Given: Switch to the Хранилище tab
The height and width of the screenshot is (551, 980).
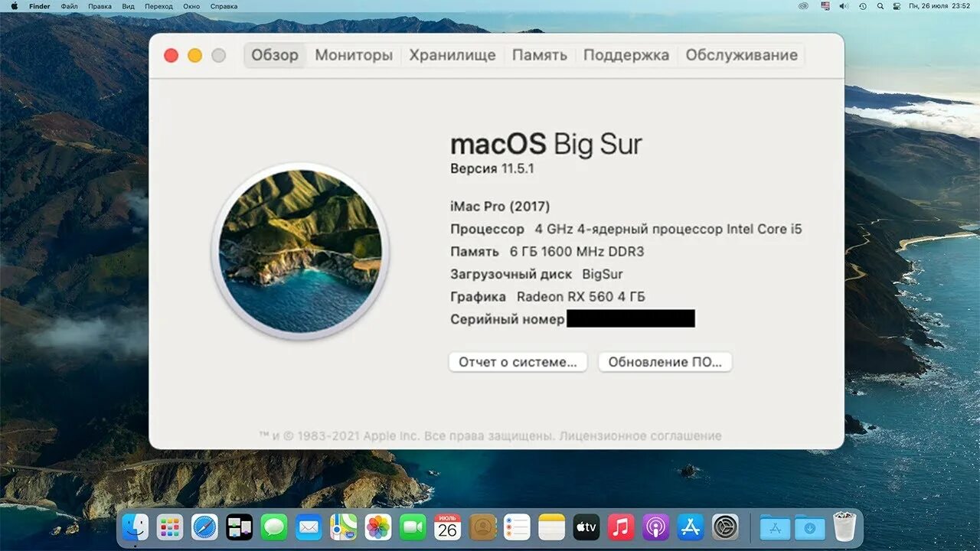Looking at the screenshot, I should pyautogui.click(x=452, y=55).
